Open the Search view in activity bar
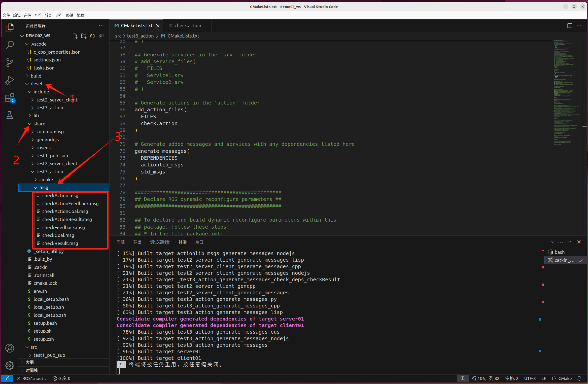588x384 pixels. point(10,45)
